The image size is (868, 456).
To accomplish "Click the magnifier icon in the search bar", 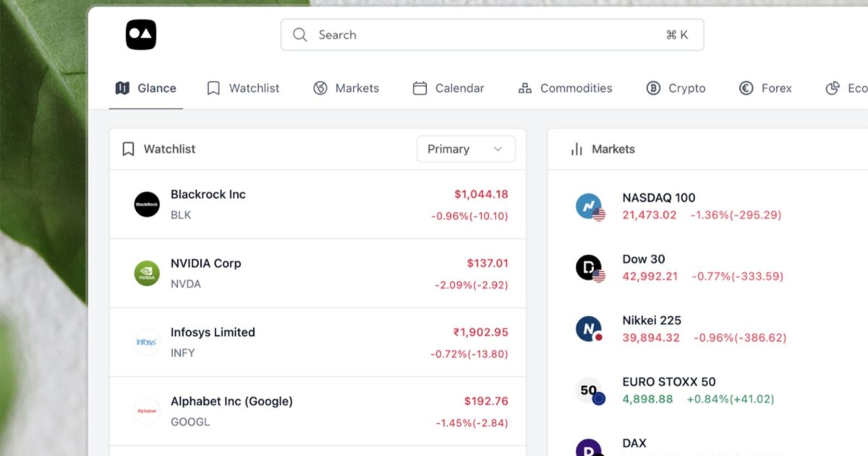I will tap(299, 35).
